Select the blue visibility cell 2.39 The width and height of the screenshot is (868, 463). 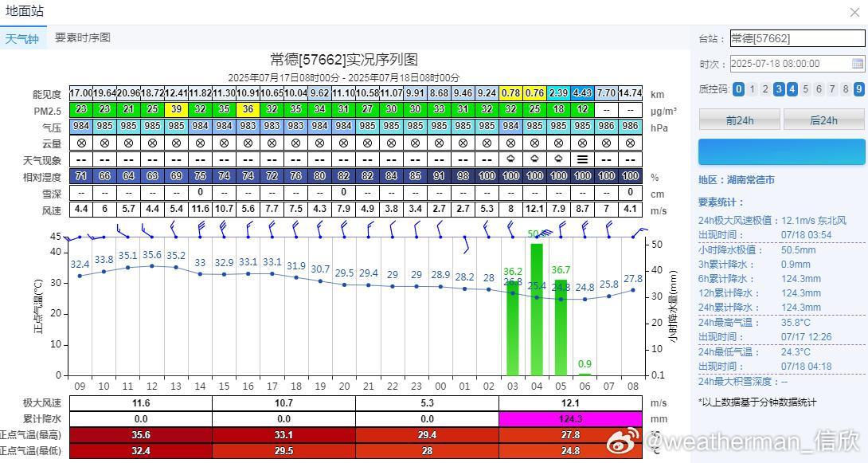tap(558, 93)
